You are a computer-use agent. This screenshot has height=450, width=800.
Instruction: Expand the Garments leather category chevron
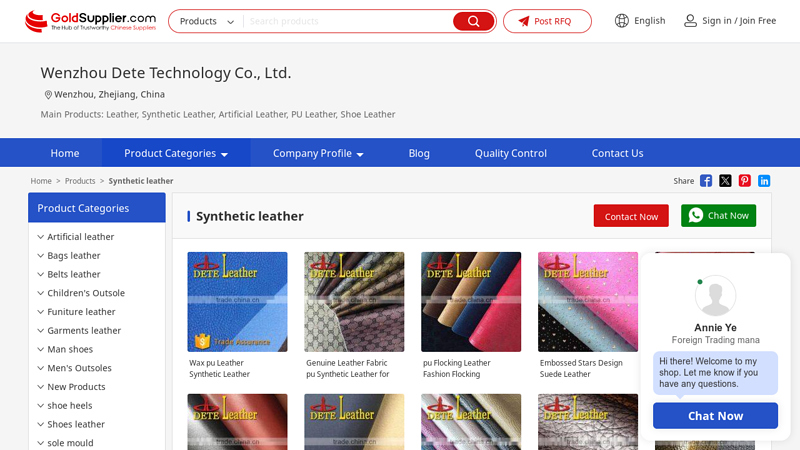(x=41, y=331)
